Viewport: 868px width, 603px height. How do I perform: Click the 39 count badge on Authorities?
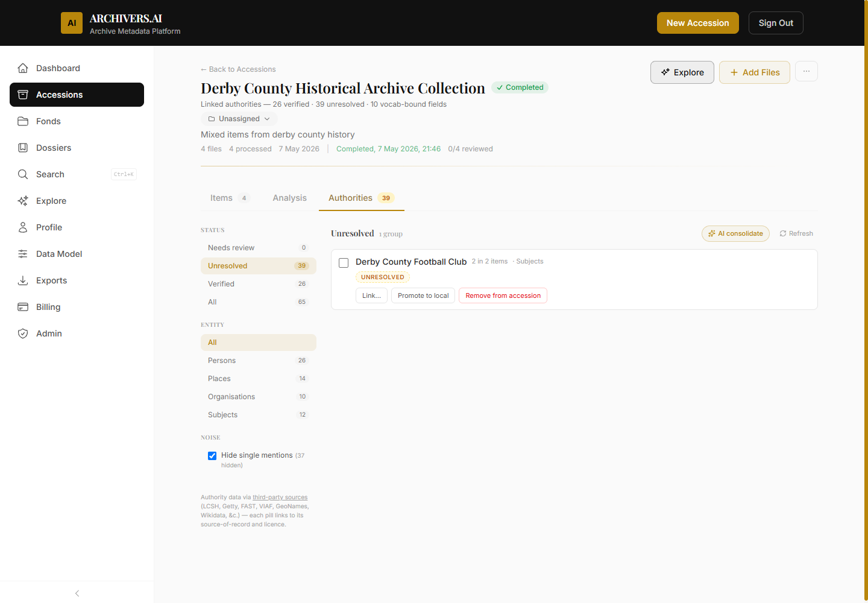pyautogui.click(x=386, y=198)
